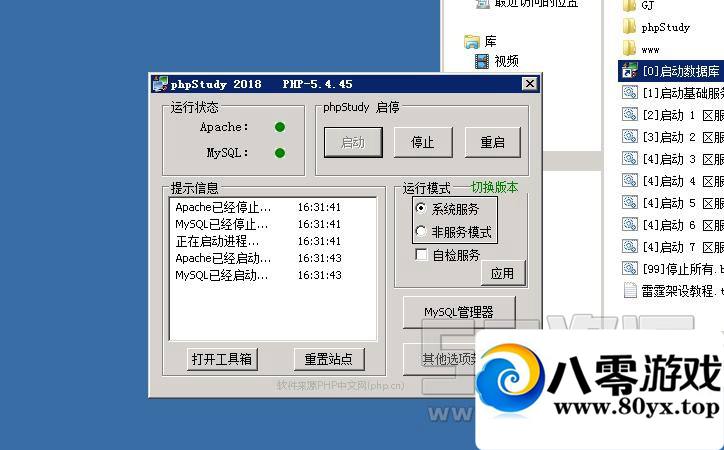Select the [4]启动 3 区服 batch file
This screenshot has width=724, height=450.
point(672,159)
